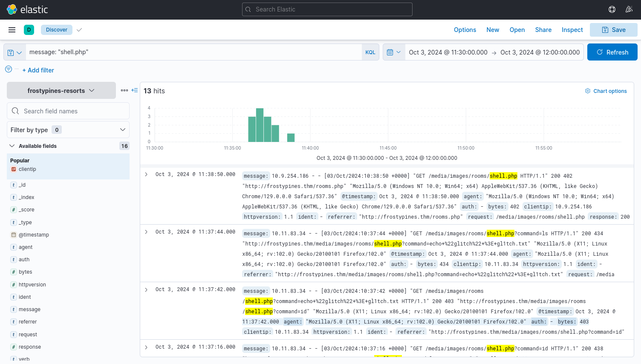Open the saved query menu icon
Screen dimensions: 641x364
[14, 52]
